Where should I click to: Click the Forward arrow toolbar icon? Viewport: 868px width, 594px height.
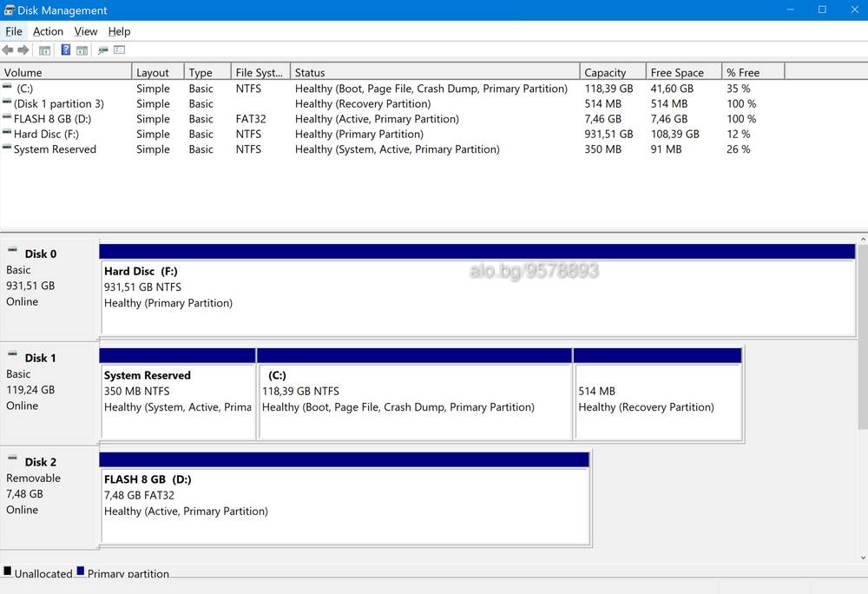(23, 50)
